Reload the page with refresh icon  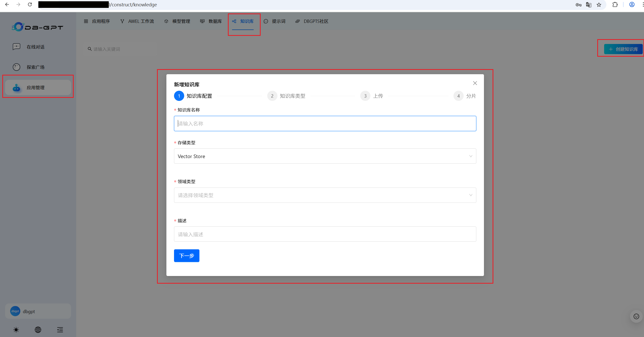click(x=30, y=5)
